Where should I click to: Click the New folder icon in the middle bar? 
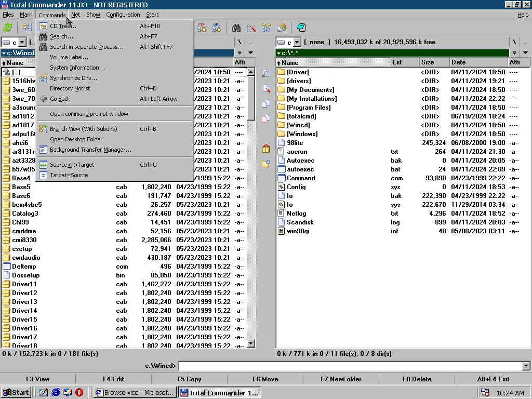(x=266, y=164)
